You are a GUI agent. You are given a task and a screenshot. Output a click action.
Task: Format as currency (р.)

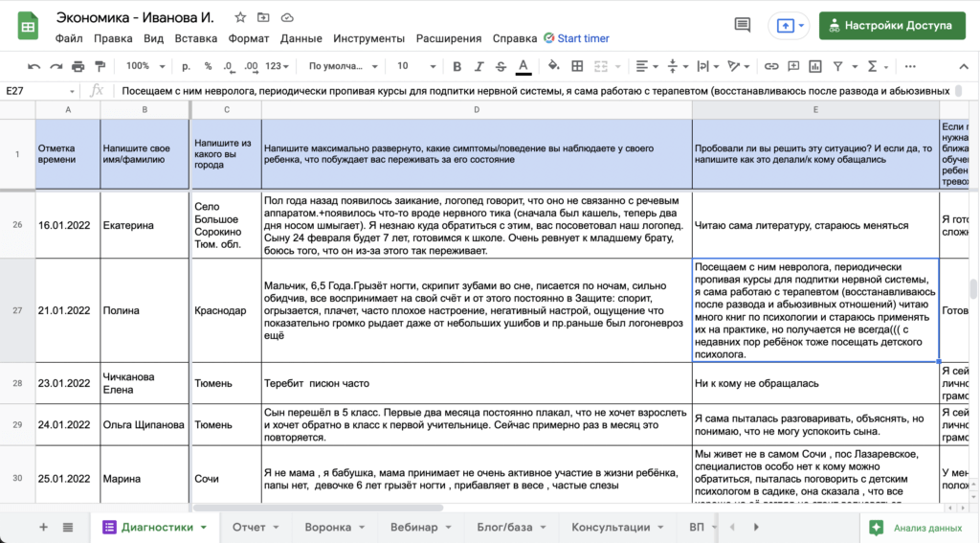(x=186, y=66)
